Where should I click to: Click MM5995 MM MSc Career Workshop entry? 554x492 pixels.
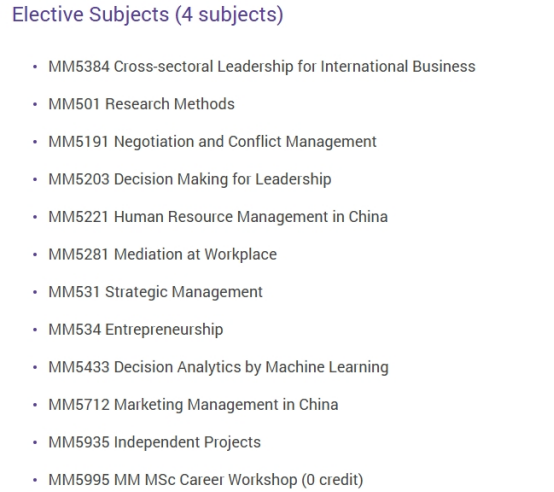[x=206, y=480]
